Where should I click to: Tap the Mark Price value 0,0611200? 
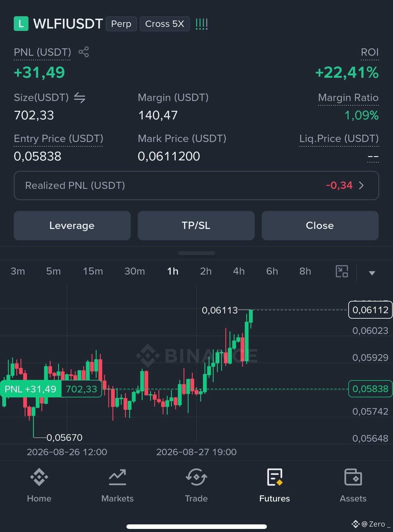[169, 156]
